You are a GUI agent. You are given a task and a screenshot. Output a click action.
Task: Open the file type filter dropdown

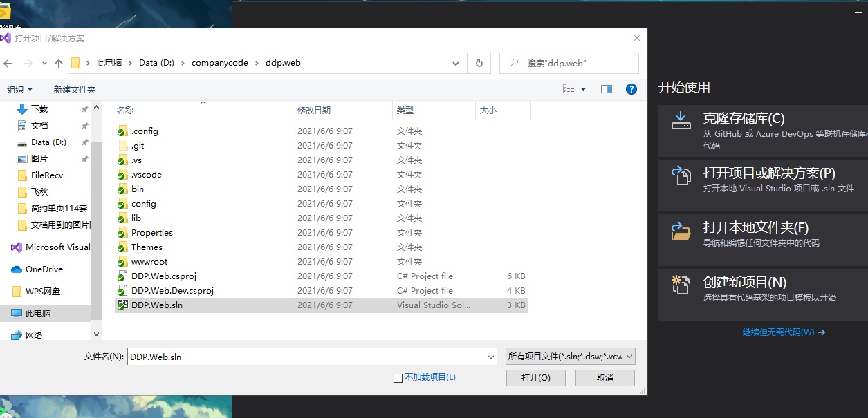click(570, 357)
